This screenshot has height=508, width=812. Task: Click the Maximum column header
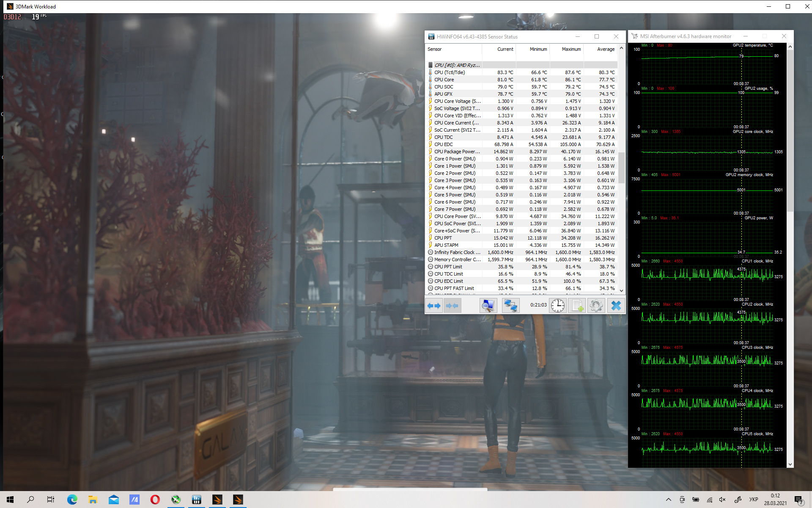(571, 49)
